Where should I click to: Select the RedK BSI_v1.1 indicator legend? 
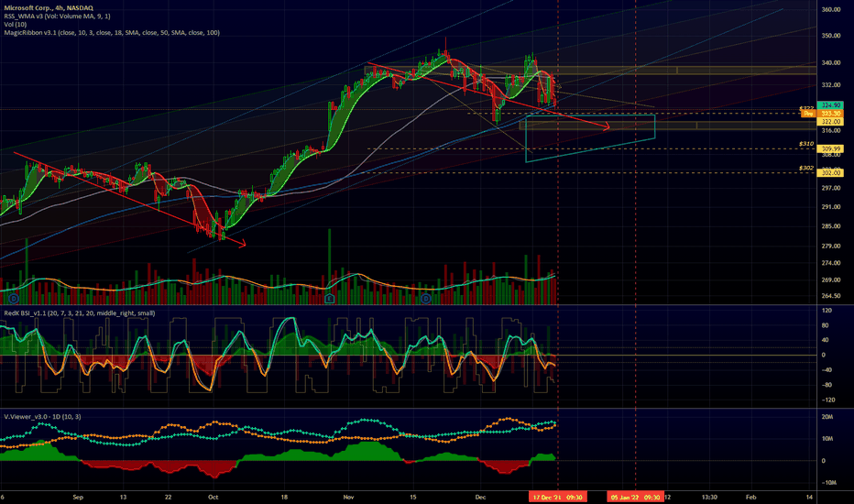(79, 313)
